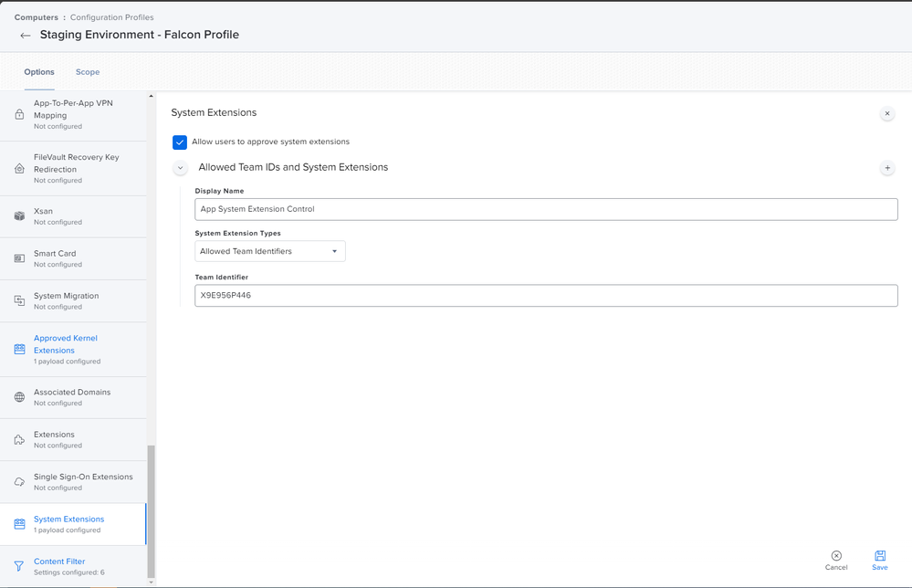Viewport: 912px width, 588px height.
Task: Click the System Extension Types label
Action: (238, 233)
